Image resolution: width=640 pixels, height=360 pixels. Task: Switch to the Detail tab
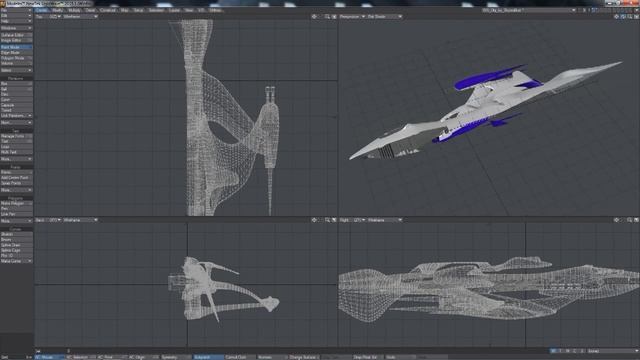pyautogui.click(x=90, y=10)
